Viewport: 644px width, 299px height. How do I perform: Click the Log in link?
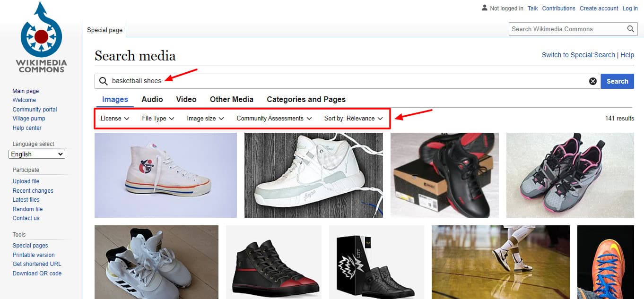click(x=630, y=9)
